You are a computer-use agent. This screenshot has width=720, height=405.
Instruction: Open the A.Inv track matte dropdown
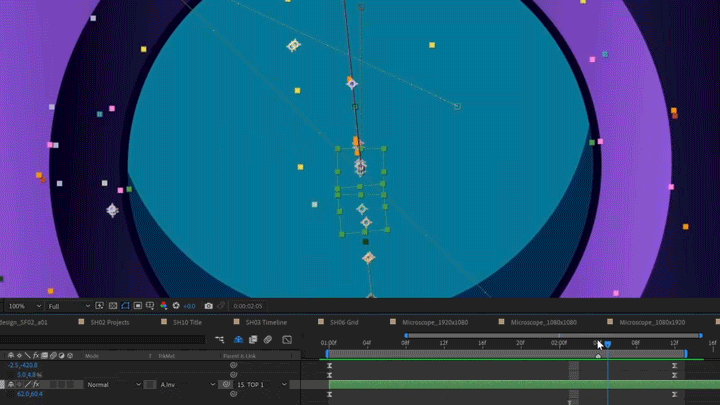187,384
